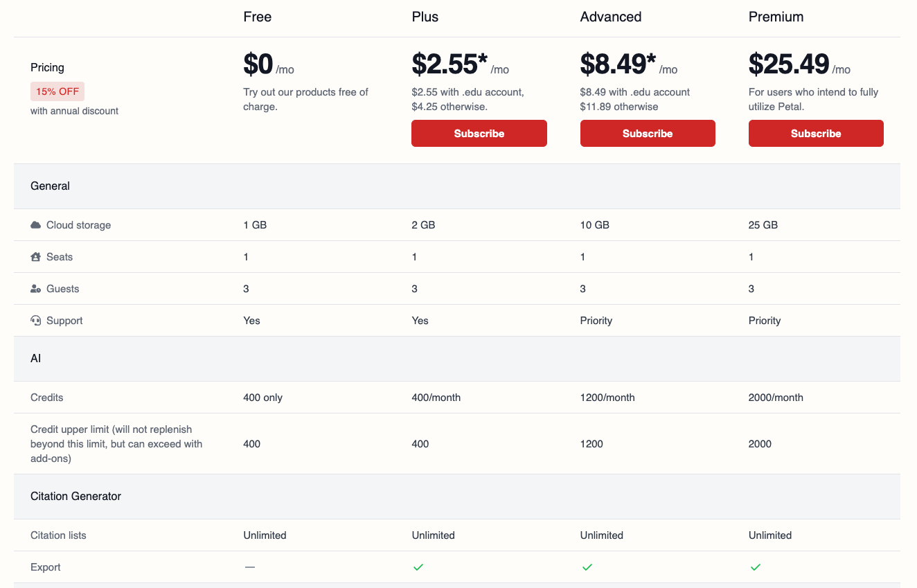The image size is (917, 588).
Task: Click the Premium plan column heading
Action: [776, 17]
